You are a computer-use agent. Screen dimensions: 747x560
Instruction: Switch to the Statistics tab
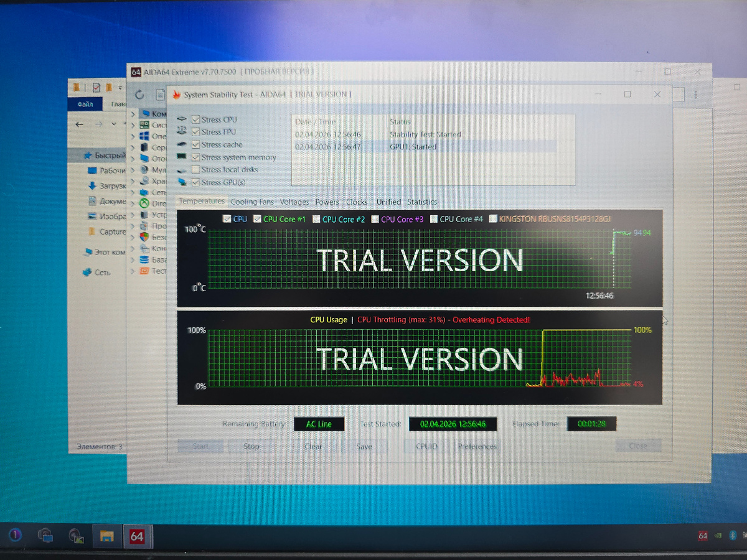point(422,202)
